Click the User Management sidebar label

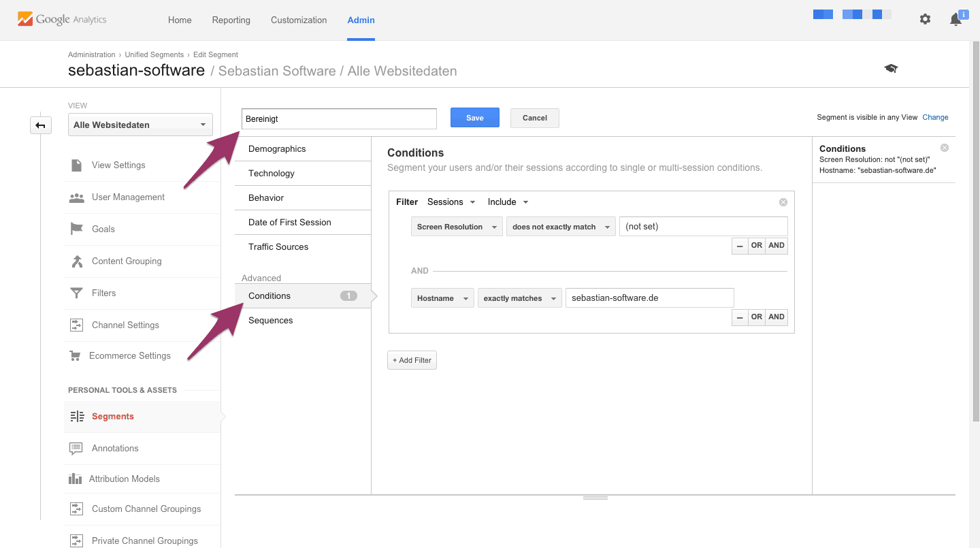click(x=128, y=197)
